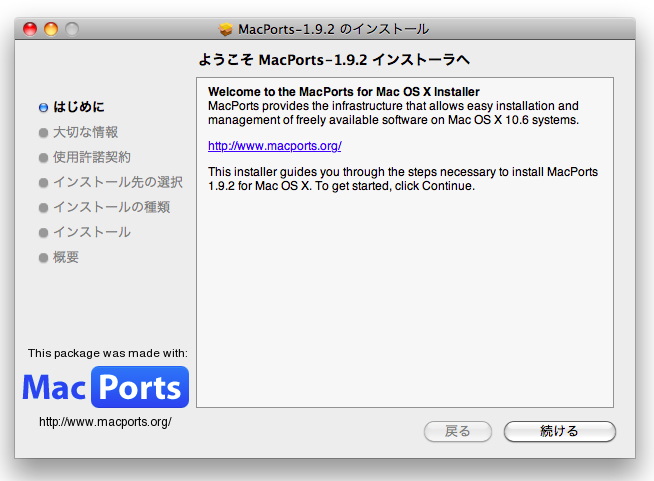Click the window title MacPorts-1.9.2 のインストール
This screenshot has width=654, height=481.
(x=333, y=29)
